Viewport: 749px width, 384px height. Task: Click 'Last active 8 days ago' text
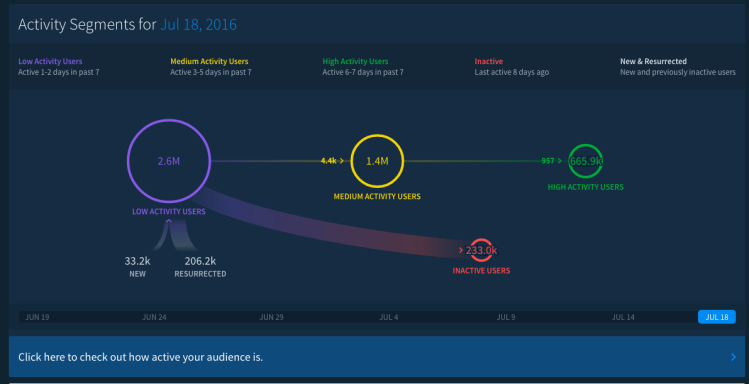(512, 73)
